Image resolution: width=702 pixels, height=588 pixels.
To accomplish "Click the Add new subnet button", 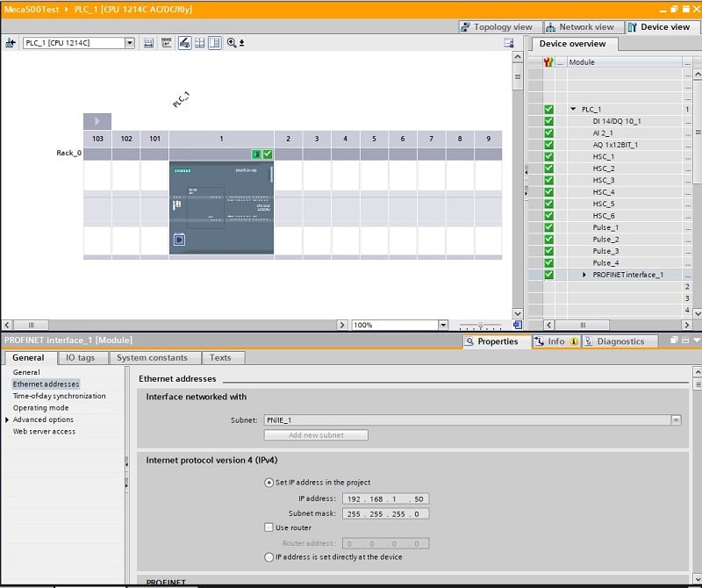I will [316, 434].
